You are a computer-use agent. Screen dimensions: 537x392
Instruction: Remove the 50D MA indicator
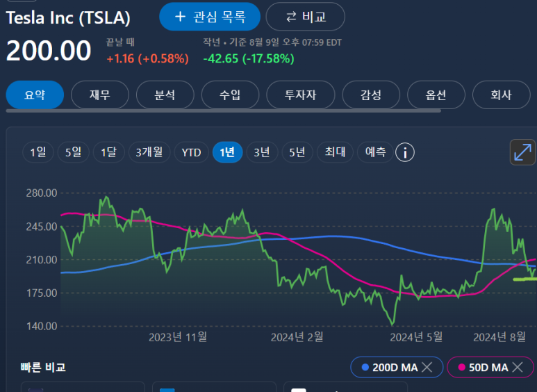point(518,368)
